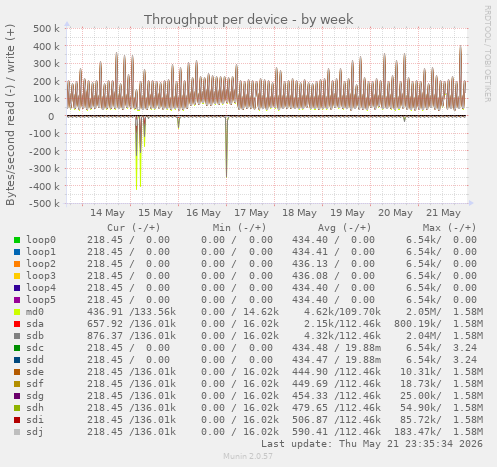The height and width of the screenshot is (467, 497).
Task: Click the 'sdc' device label
Action: click(35, 348)
